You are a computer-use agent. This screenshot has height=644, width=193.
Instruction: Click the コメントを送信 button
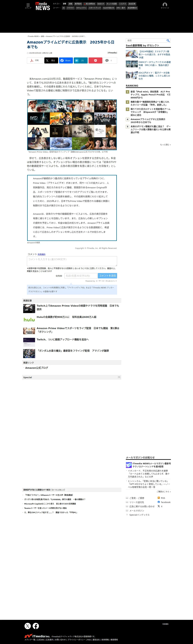107,276
